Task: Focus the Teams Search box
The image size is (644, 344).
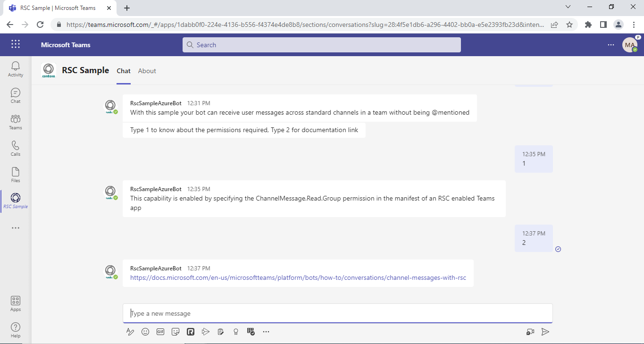Action: tap(322, 45)
